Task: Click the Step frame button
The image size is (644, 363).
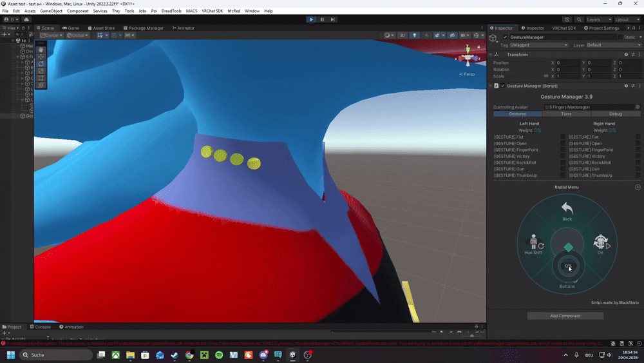Action: (332, 19)
